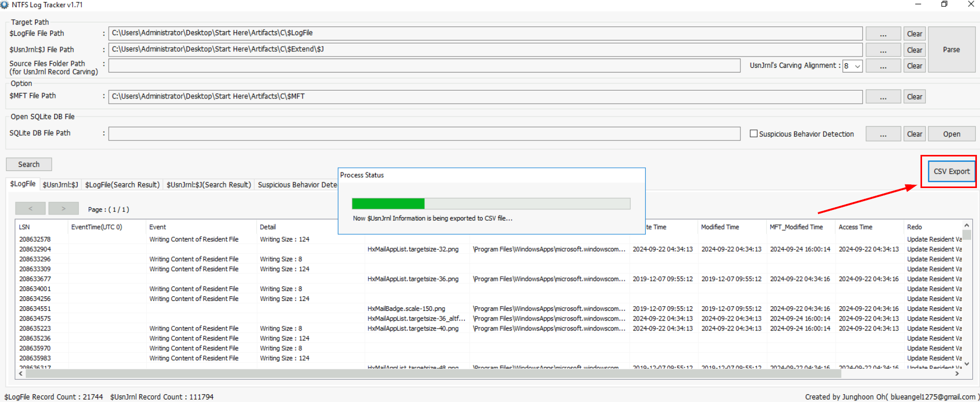
Task: Switch to the $LogFile tab
Action: tap(23, 184)
